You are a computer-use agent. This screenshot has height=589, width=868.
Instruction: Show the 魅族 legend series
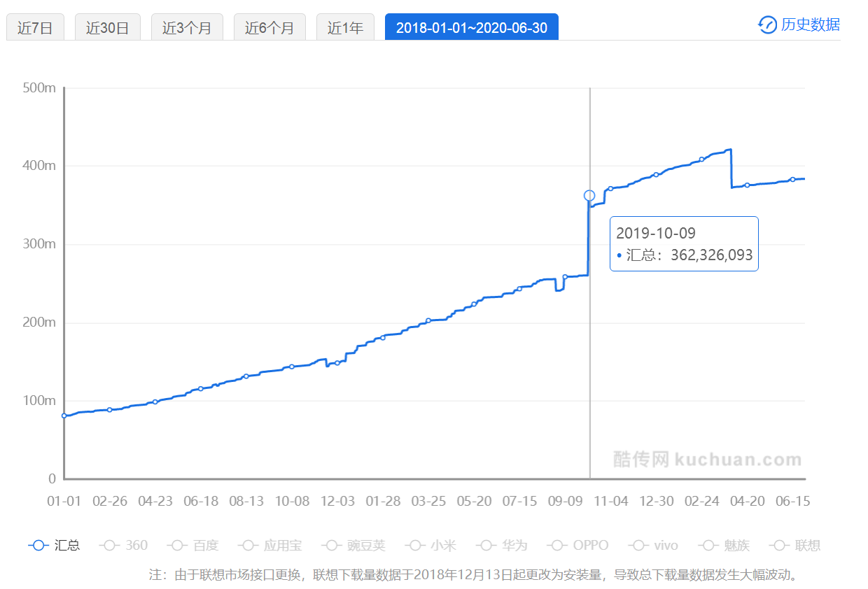click(x=723, y=545)
